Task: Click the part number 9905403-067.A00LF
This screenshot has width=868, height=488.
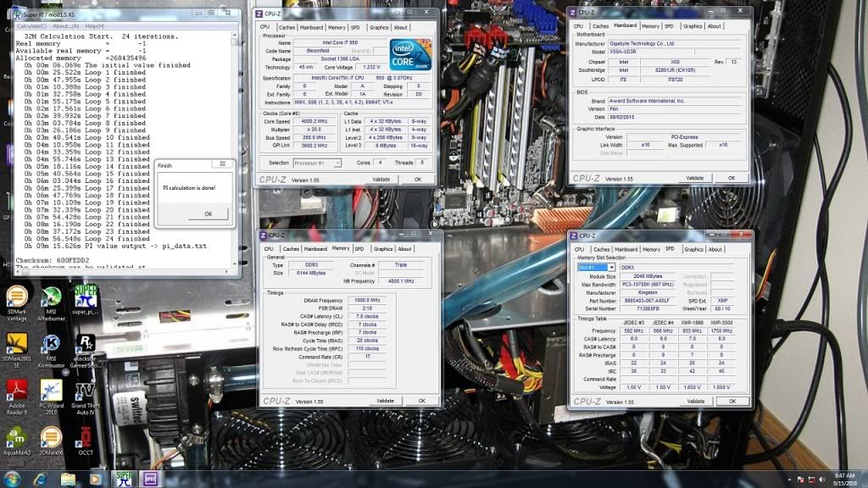Action: point(648,301)
